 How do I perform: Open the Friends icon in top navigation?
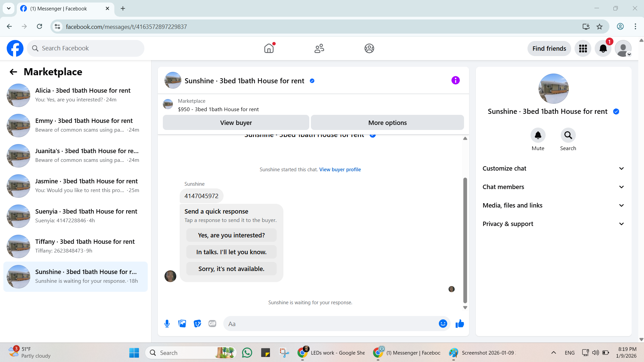(319, 48)
